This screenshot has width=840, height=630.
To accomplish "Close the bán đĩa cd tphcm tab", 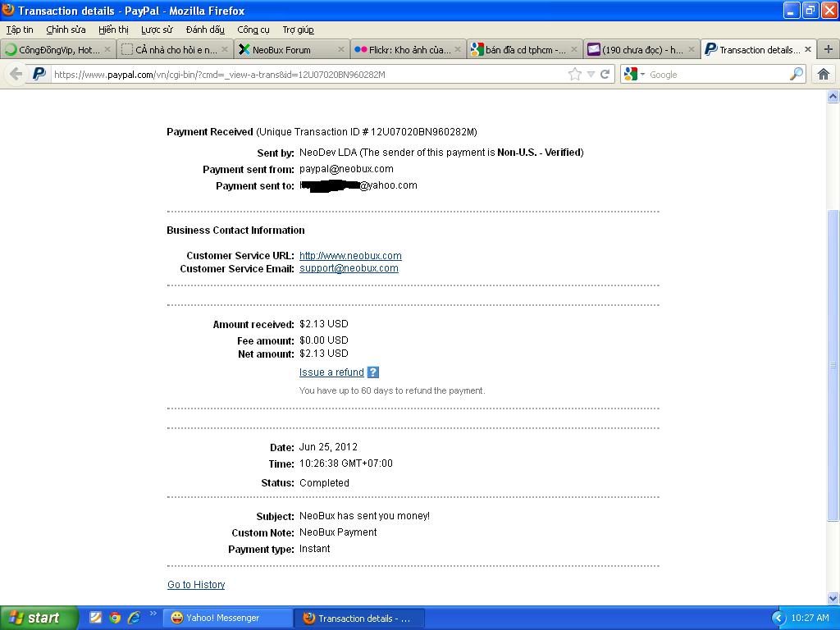I will click(x=574, y=49).
